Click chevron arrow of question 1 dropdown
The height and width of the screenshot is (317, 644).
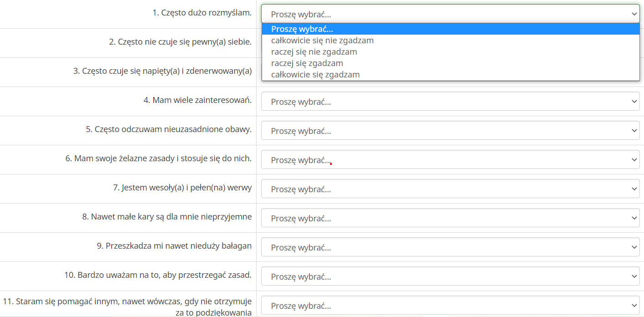point(634,14)
